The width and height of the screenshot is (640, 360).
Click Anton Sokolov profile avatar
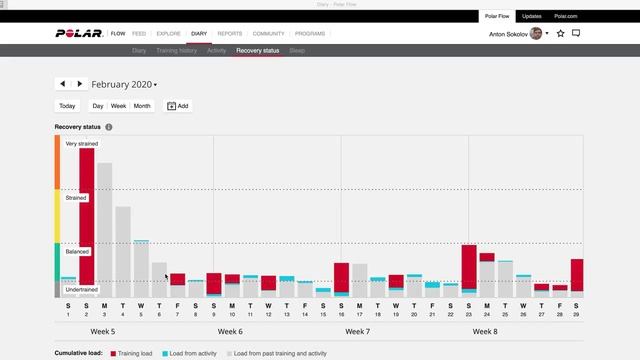[536, 33]
